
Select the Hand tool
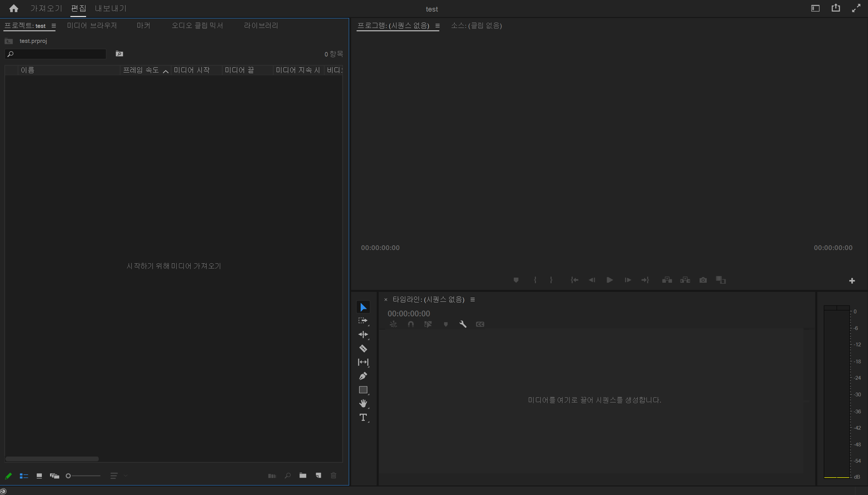(363, 403)
